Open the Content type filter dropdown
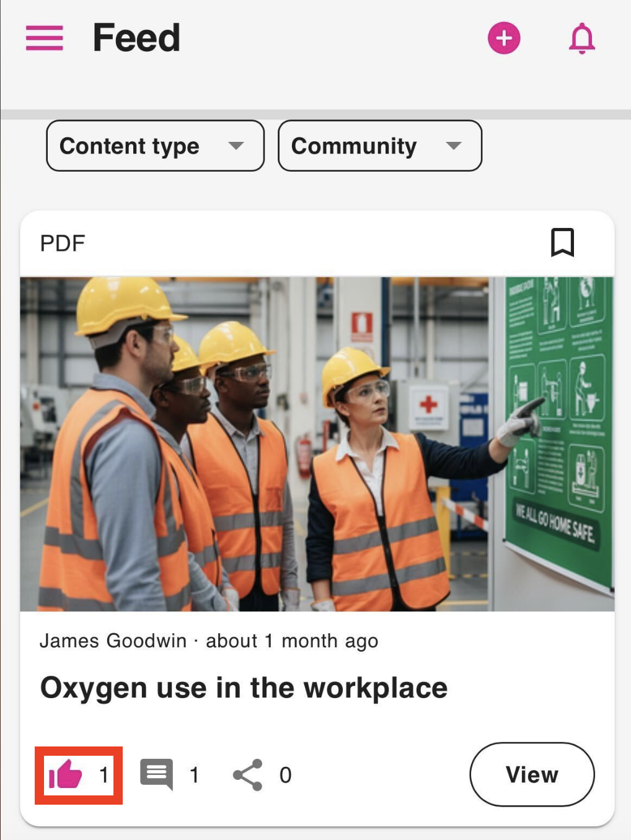 tap(154, 146)
